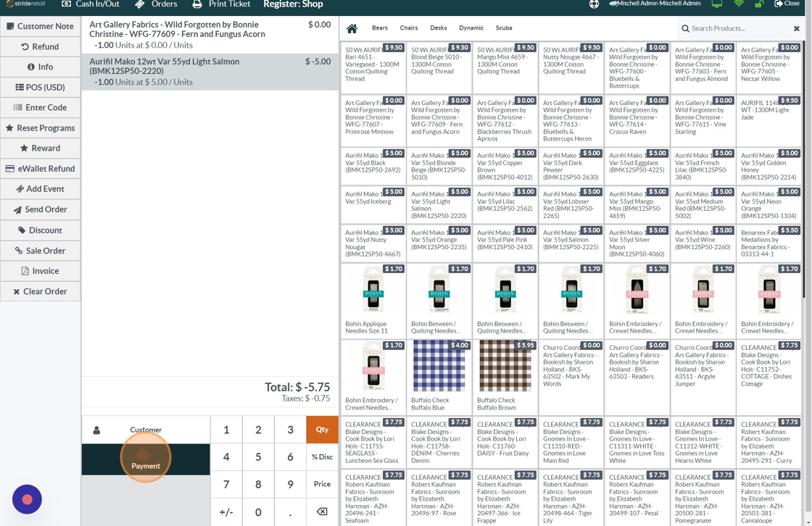Select the Dynamic category

click(471, 28)
